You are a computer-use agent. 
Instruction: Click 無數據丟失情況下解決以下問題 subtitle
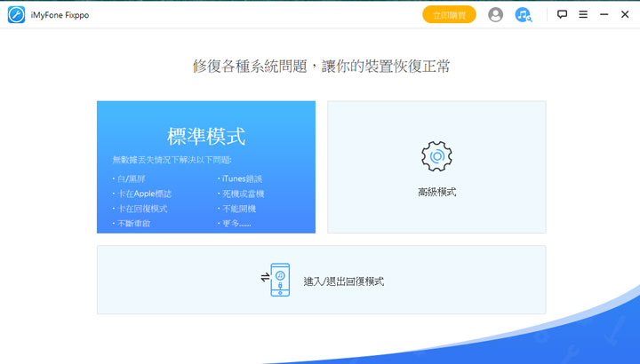(x=172, y=160)
